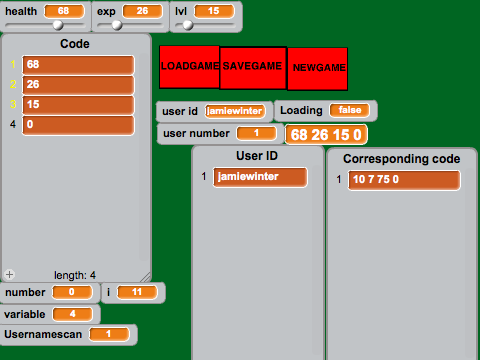Select Code list item 1 with value 68
480x360 pixels.
point(78,65)
